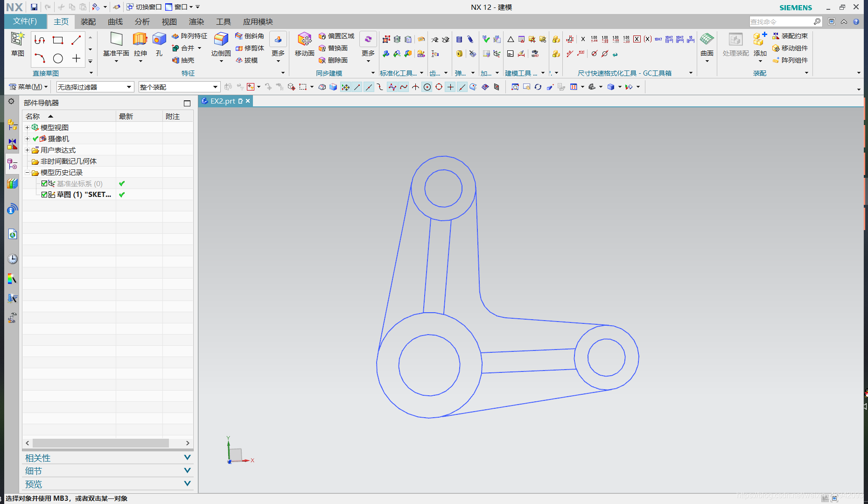Toggle enable snap point option

pos(345,87)
